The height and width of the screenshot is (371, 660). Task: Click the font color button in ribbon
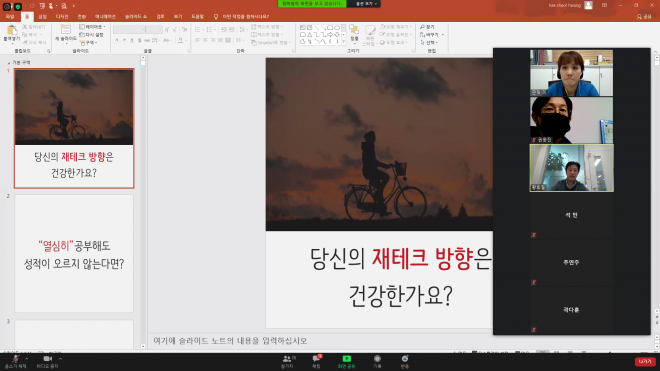pos(181,40)
